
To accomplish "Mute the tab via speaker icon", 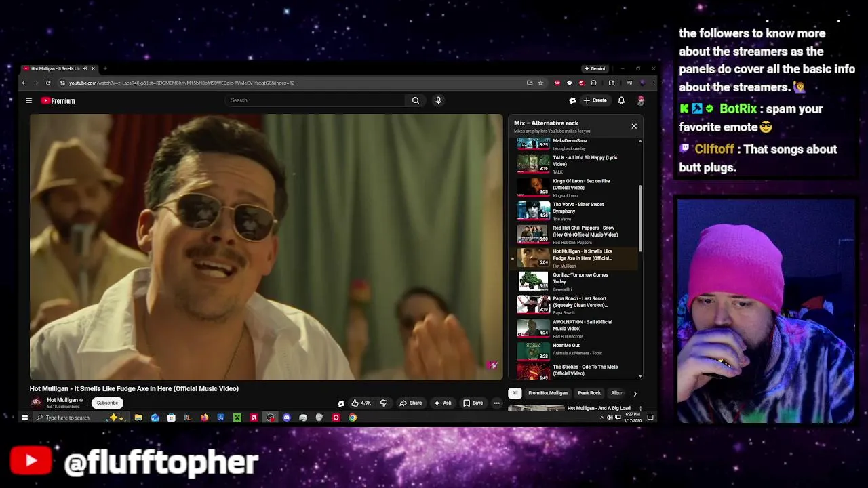I will (85, 68).
